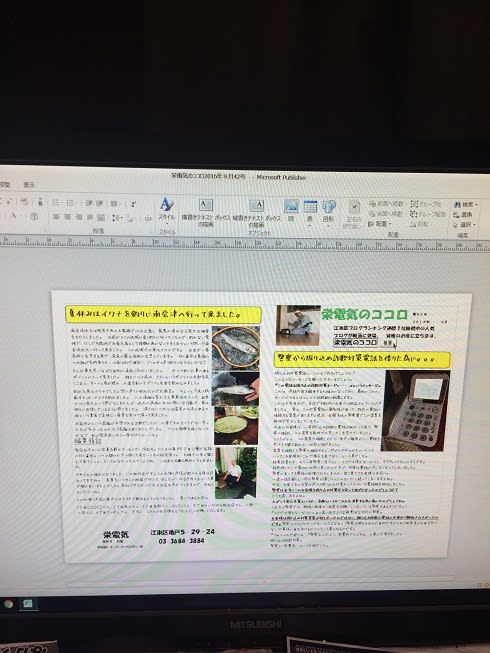490x653 pixels.
Task: Click the horizontal text box drawing tool
Action: (x=206, y=211)
